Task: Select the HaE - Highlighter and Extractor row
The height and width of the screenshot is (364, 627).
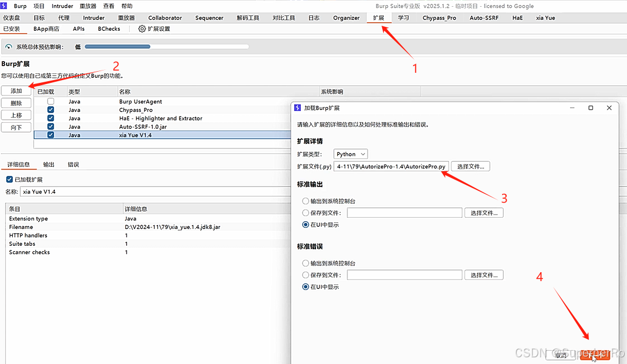Action: point(162,118)
